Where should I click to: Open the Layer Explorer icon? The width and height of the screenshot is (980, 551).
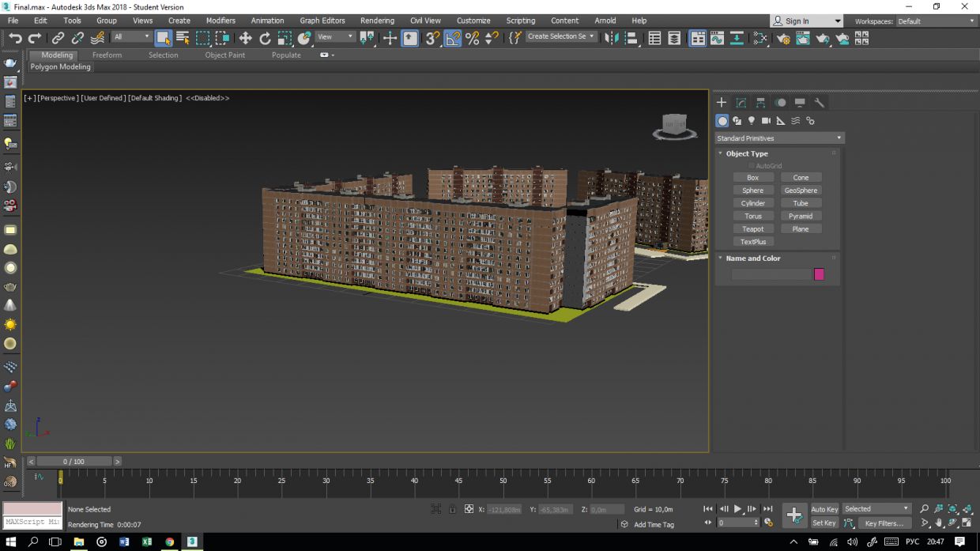click(x=674, y=38)
